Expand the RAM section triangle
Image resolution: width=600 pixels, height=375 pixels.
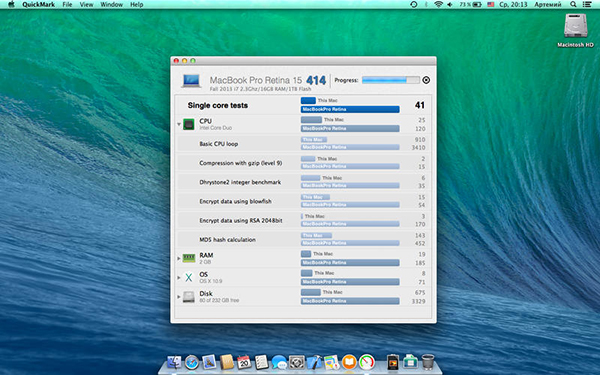179,259
